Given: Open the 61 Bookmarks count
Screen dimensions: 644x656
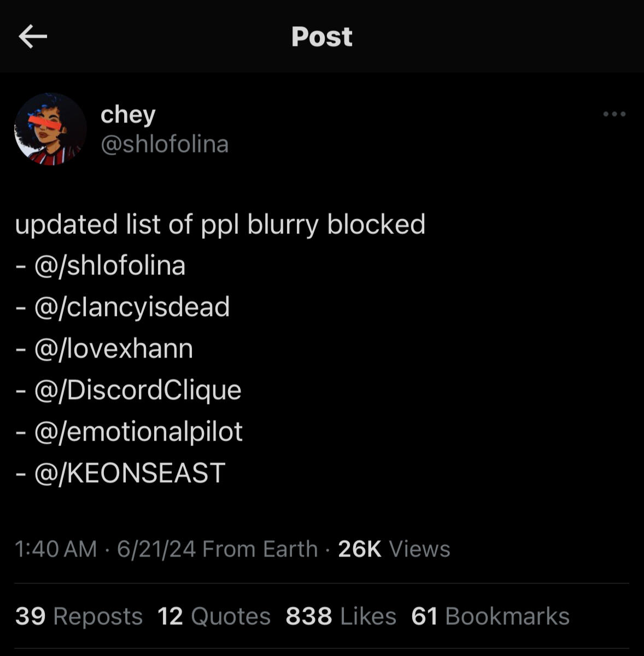Looking at the screenshot, I should pos(490,616).
